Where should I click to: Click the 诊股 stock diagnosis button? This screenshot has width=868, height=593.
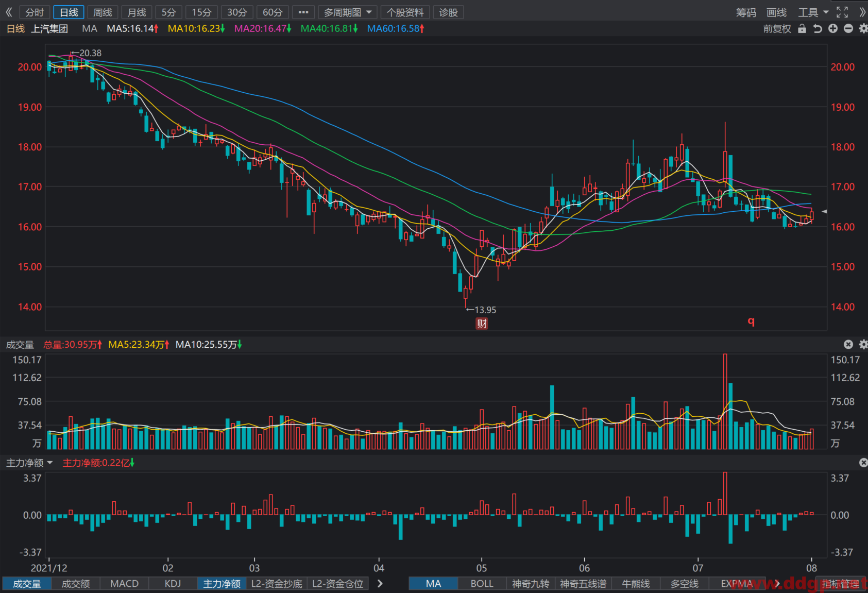[448, 12]
